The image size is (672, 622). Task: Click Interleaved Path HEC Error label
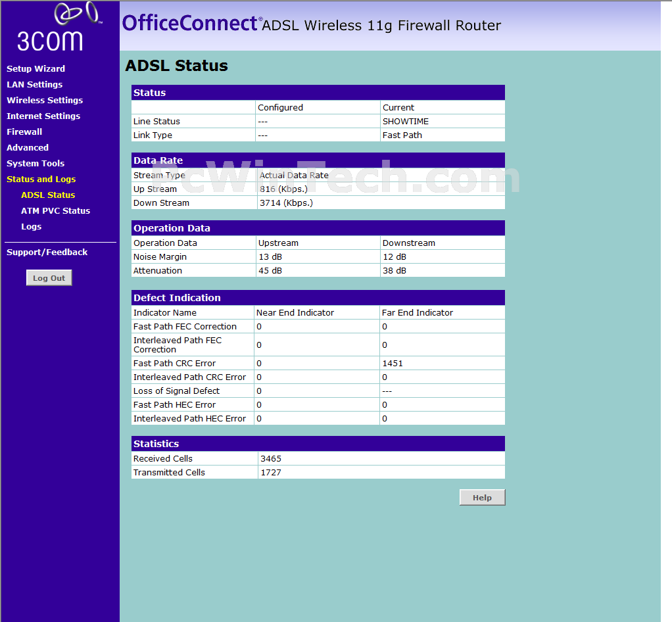189,418
